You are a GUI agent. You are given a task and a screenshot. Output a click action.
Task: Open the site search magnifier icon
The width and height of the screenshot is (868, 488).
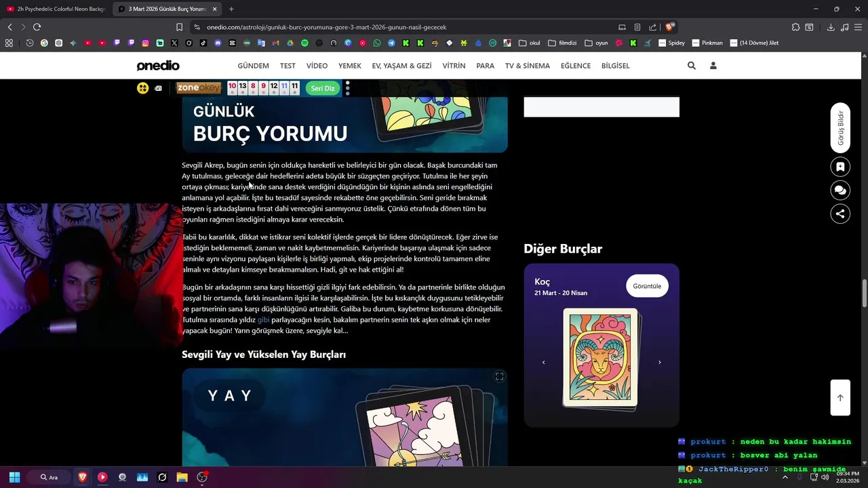[691, 66]
